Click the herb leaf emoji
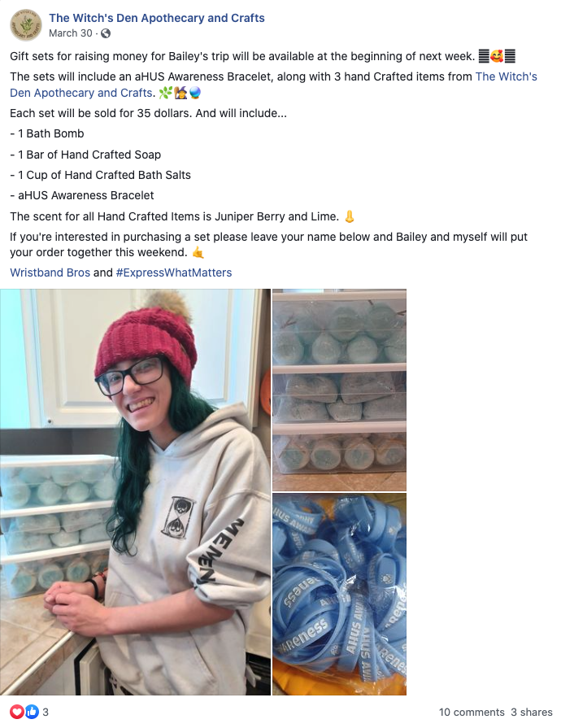The image size is (561, 728). coord(164,94)
